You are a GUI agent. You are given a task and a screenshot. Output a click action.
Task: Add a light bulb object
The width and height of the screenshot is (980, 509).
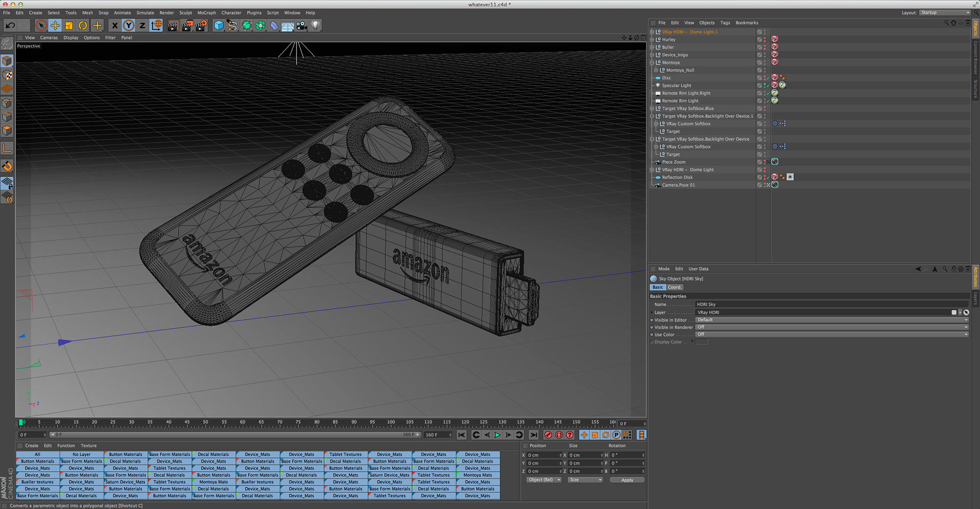pos(315,25)
